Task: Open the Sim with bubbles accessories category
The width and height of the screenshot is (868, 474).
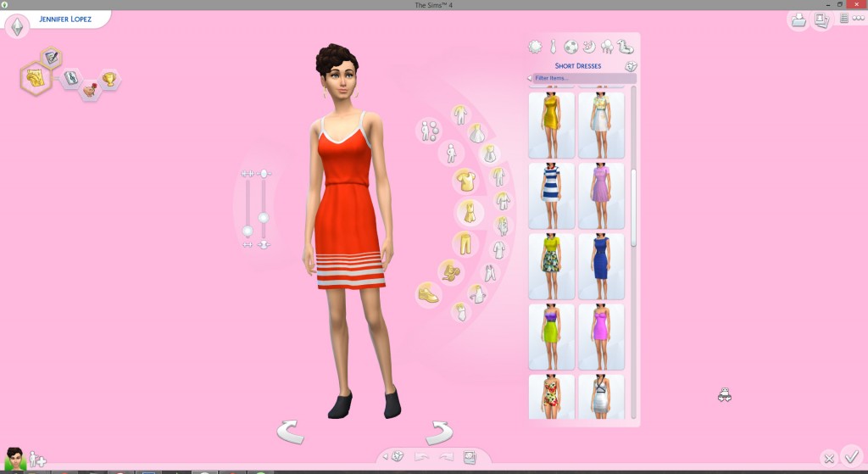Action: [429, 131]
